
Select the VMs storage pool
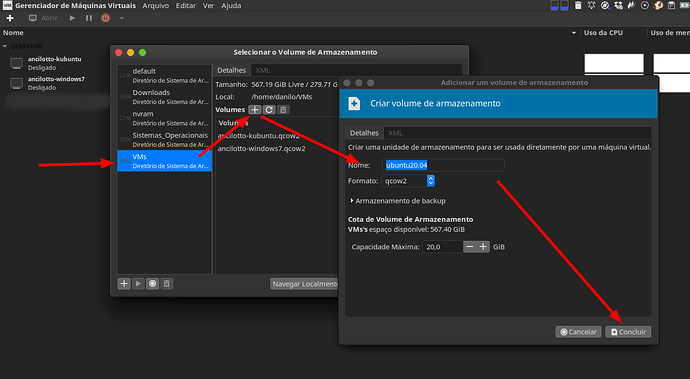165,161
